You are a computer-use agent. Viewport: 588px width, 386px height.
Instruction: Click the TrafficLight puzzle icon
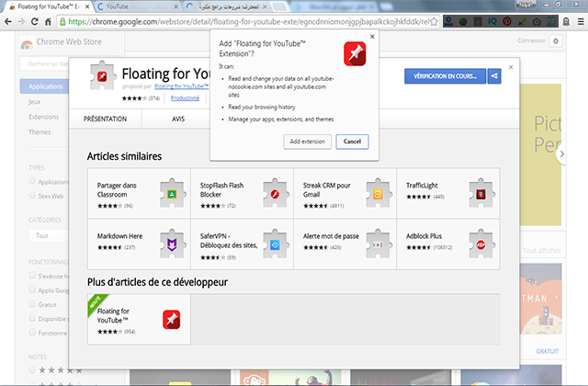click(481, 193)
